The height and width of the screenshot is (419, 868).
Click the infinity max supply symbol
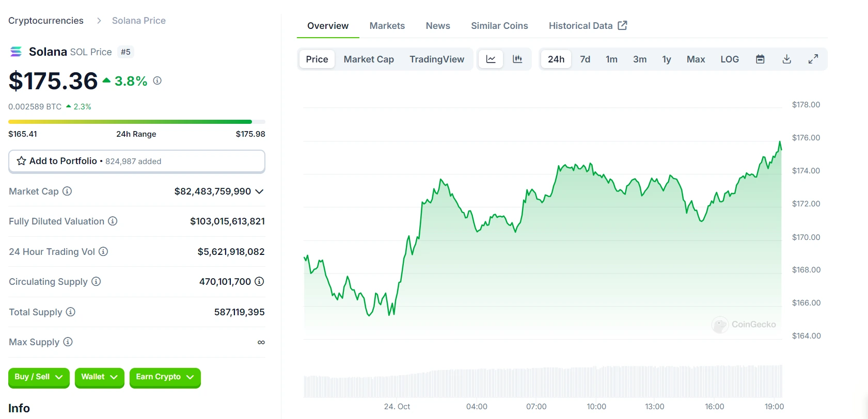pyautogui.click(x=261, y=342)
